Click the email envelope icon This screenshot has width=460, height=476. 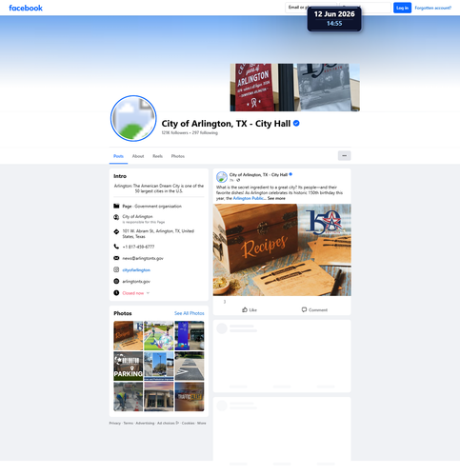click(116, 258)
